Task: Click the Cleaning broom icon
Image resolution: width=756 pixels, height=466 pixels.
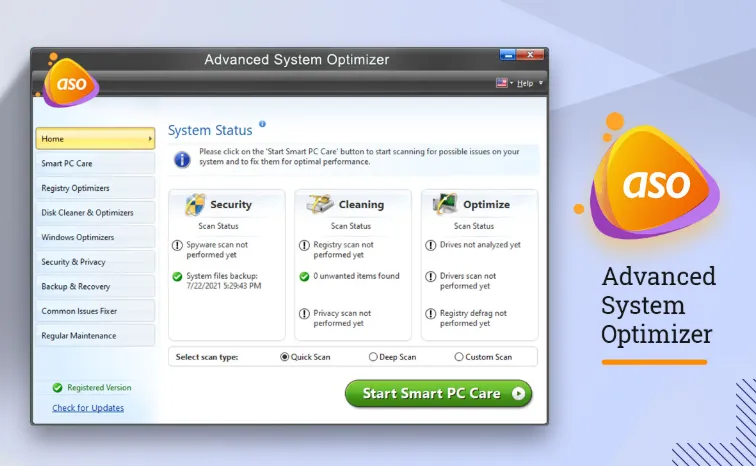Action: [x=320, y=204]
